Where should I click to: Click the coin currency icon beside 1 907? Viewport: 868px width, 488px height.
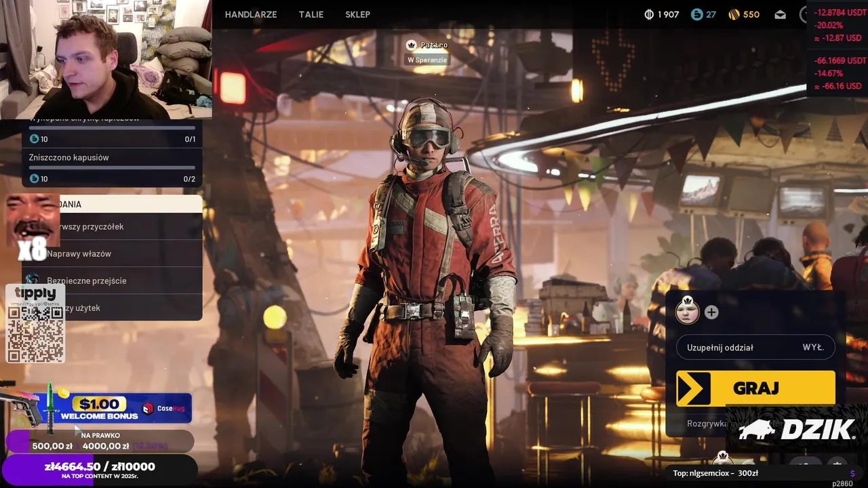(x=648, y=14)
